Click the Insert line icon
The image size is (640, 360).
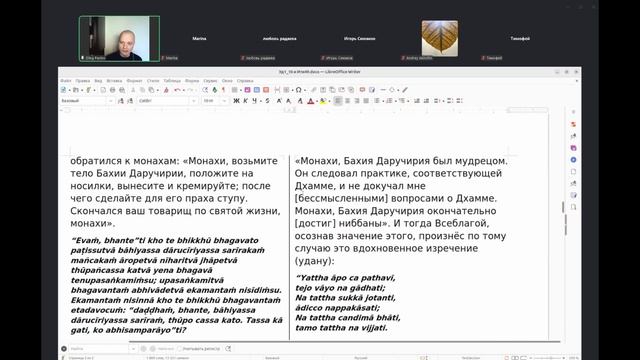coord(383,90)
